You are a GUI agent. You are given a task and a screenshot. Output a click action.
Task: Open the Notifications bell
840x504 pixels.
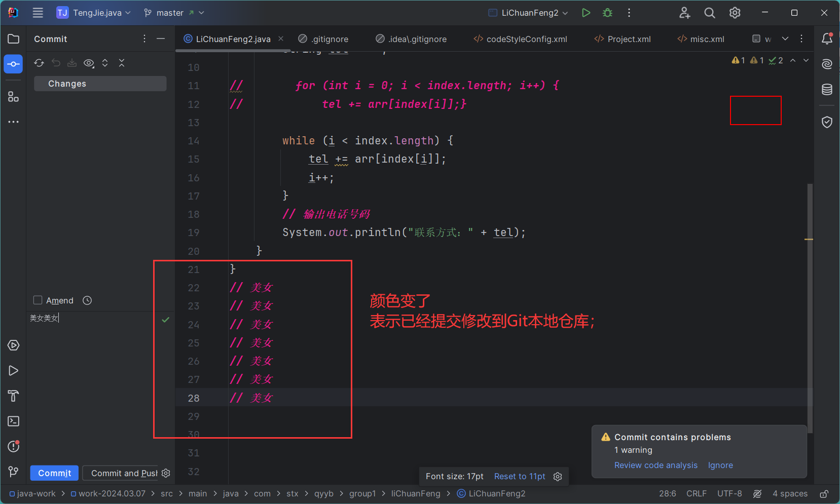point(827,38)
